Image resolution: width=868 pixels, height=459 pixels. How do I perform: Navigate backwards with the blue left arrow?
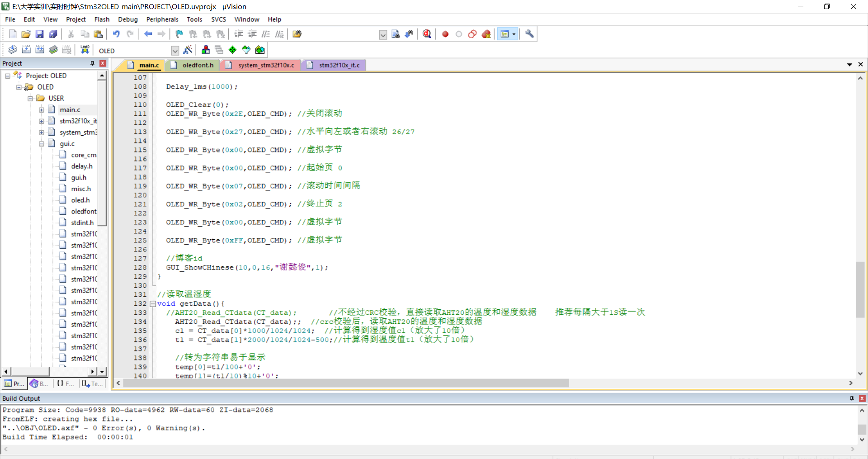tap(148, 34)
